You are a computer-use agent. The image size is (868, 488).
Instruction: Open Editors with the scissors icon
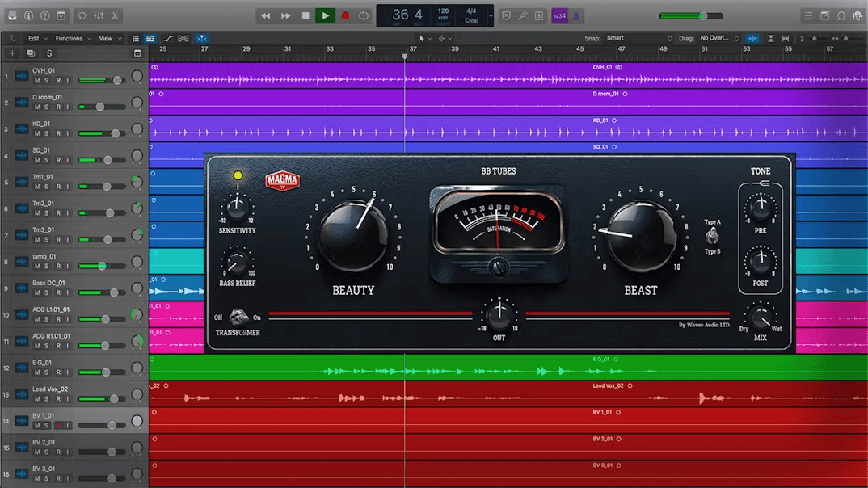[115, 16]
